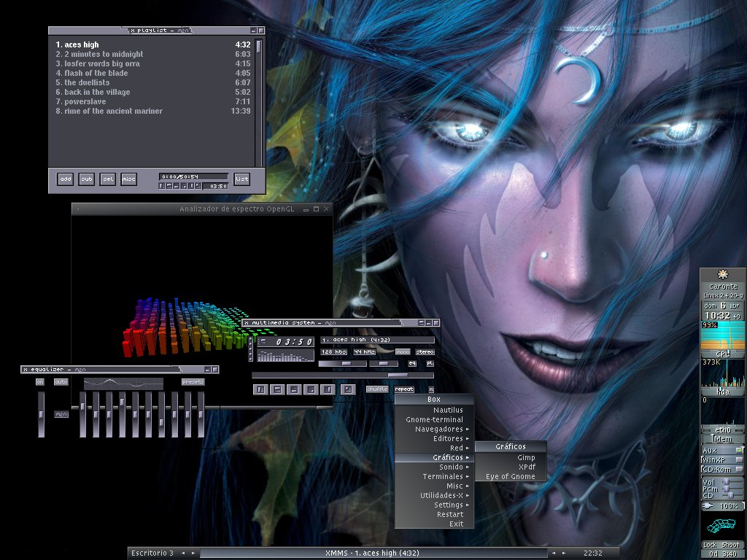The width and height of the screenshot is (747, 560).
Task: Click the previous workspace arrow beside Escritorio 3
Action: pos(183,553)
